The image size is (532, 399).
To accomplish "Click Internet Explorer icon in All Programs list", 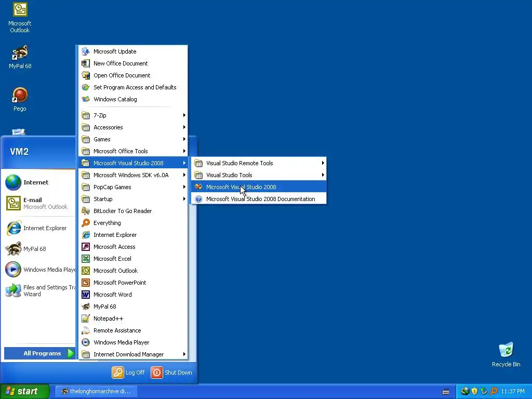I will tap(86, 235).
